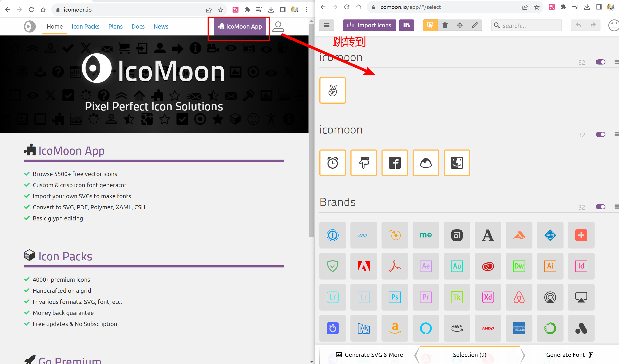This screenshot has height=364, width=619.
Task: Activate the Select tool in toolbar
Action: point(430,25)
